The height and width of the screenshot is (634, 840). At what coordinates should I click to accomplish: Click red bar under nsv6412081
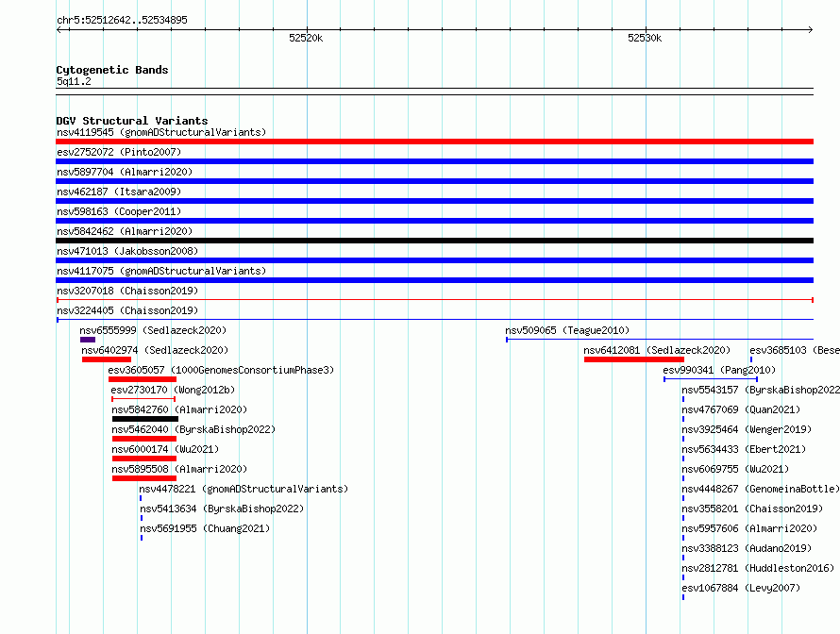click(634, 359)
